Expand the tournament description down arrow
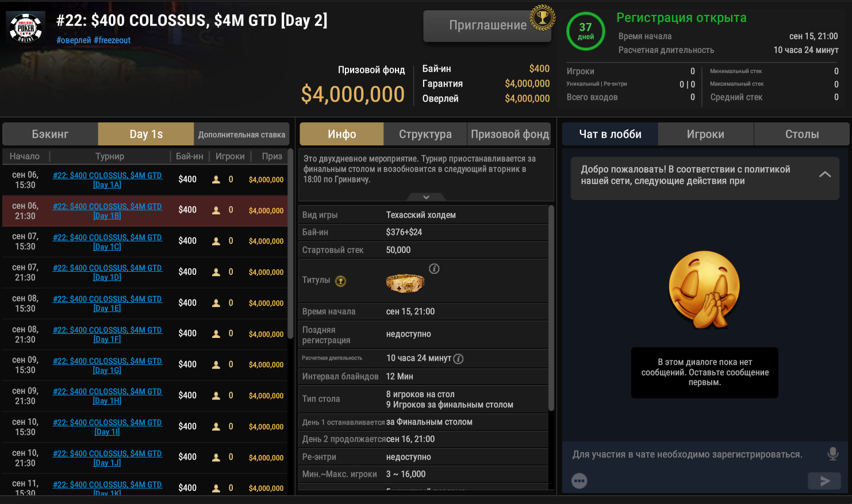 point(426,197)
